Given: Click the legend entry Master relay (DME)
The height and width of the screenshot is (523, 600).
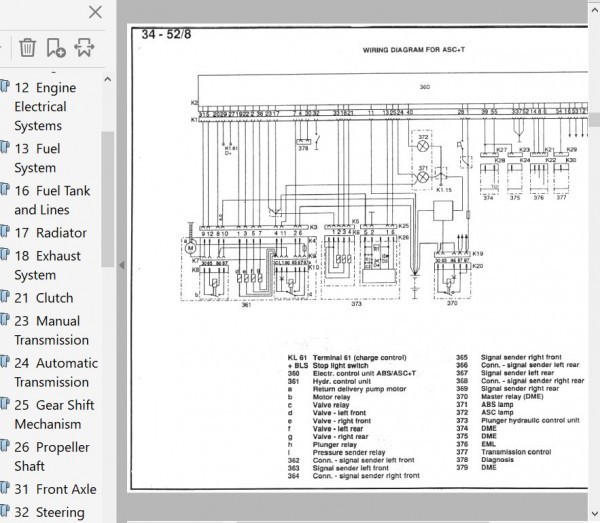Looking at the screenshot, I should point(512,397).
